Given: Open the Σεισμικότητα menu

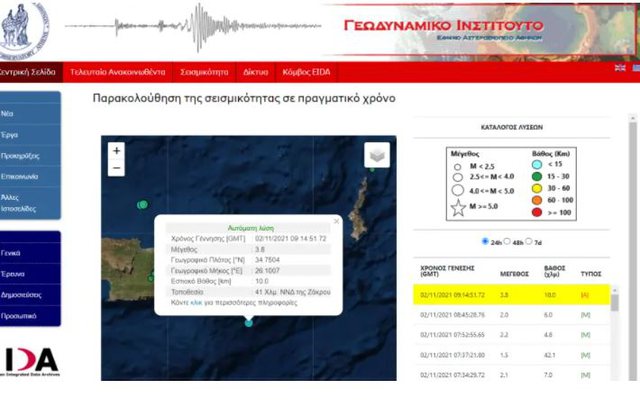Looking at the screenshot, I should coord(203,72).
